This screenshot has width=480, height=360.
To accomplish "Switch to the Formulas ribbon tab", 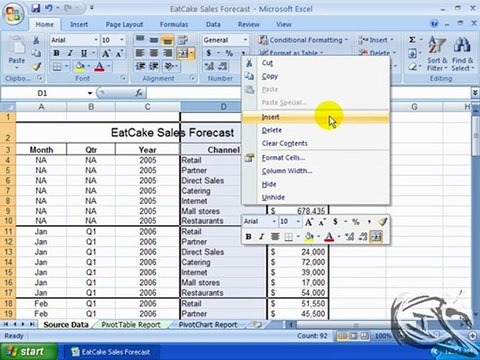I will [174, 24].
